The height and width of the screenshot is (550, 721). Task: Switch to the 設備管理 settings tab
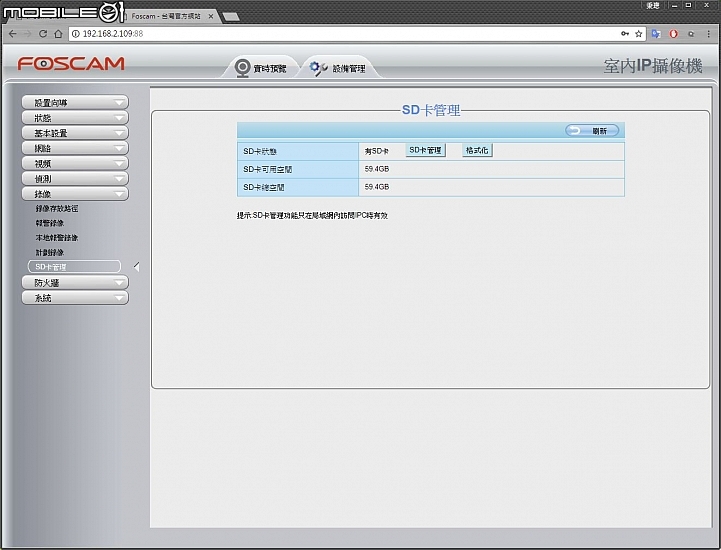[x=339, y=68]
